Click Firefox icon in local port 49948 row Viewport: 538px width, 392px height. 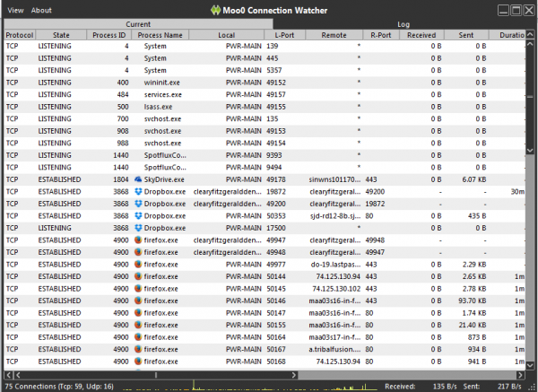tap(138, 252)
